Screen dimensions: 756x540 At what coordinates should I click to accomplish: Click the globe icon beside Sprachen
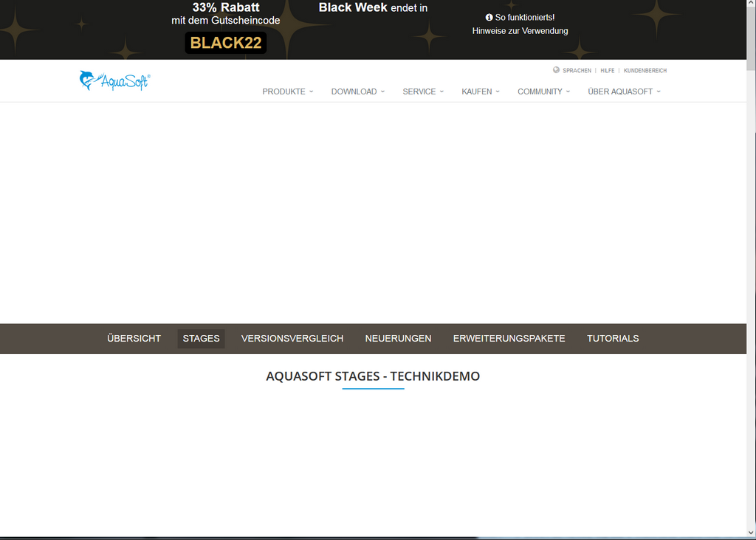(x=556, y=70)
